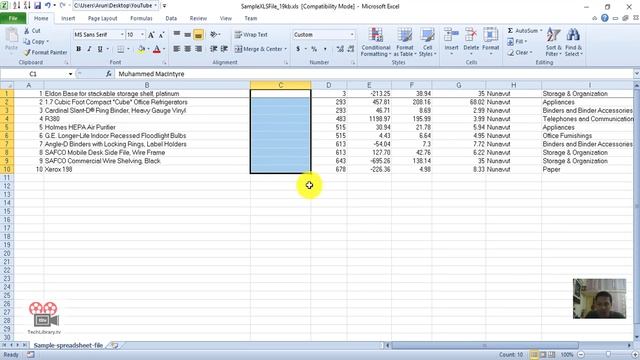Viewport: 640px width, 360px height.
Task: Expand the formula bar
Action: pyautogui.click(x=636, y=74)
